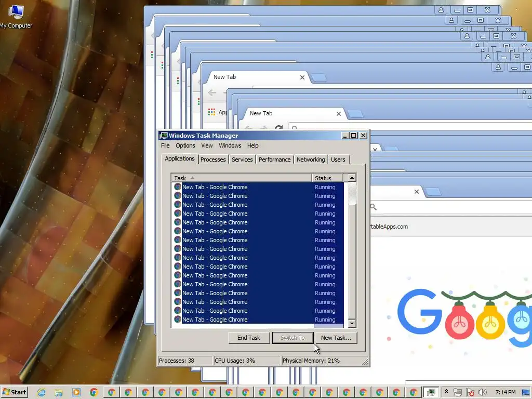This screenshot has width=532, height=399.
Task: Click the task list scroll up arrow
Action: coord(352,178)
